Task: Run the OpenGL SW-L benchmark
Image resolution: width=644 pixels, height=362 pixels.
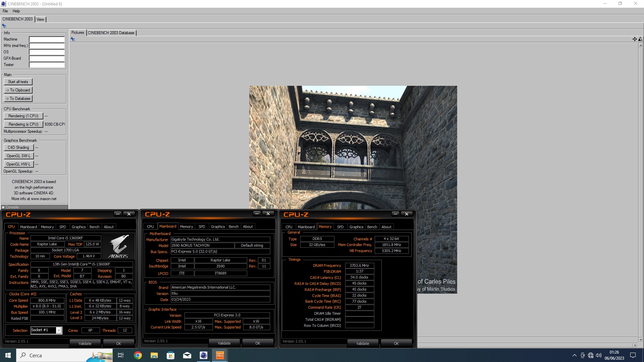Action: (19, 156)
